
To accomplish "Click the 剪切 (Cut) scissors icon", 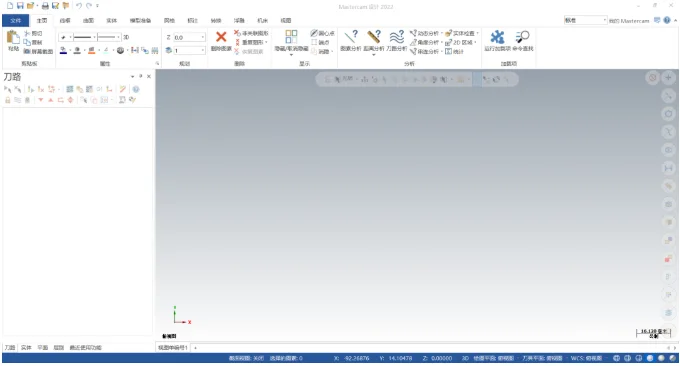I will click(27, 33).
